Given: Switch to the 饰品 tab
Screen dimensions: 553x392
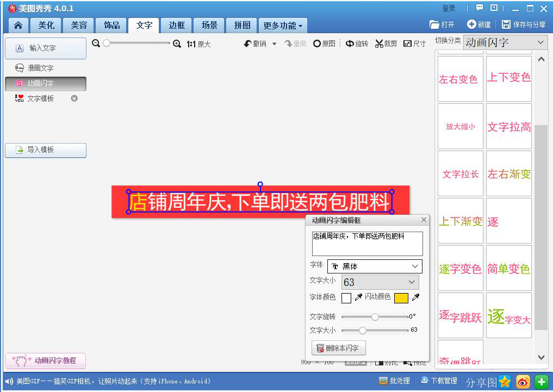Looking at the screenshot, I should (111, 25).
